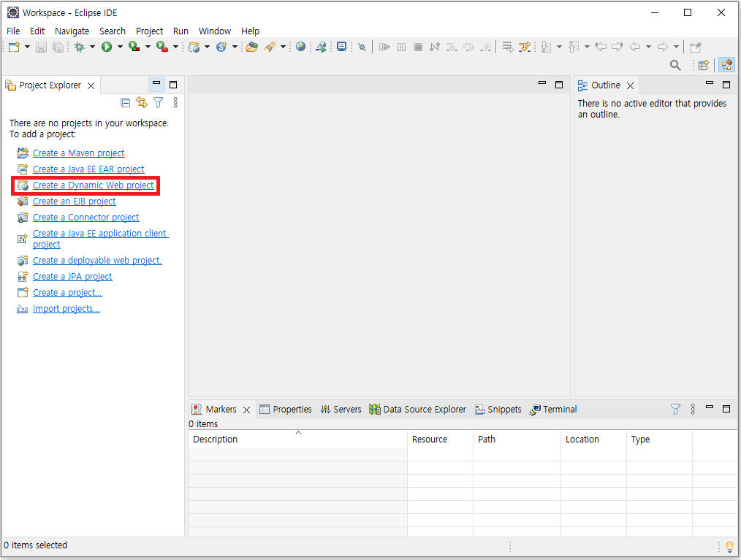Viewport: 741px width, 560px height.
Task: Click the Previous Annotation icon
Action: coord(574,47)
